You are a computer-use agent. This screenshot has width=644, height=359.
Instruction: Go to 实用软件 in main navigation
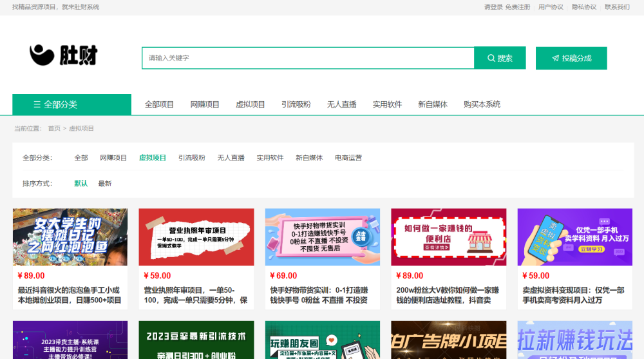(387, 104)
